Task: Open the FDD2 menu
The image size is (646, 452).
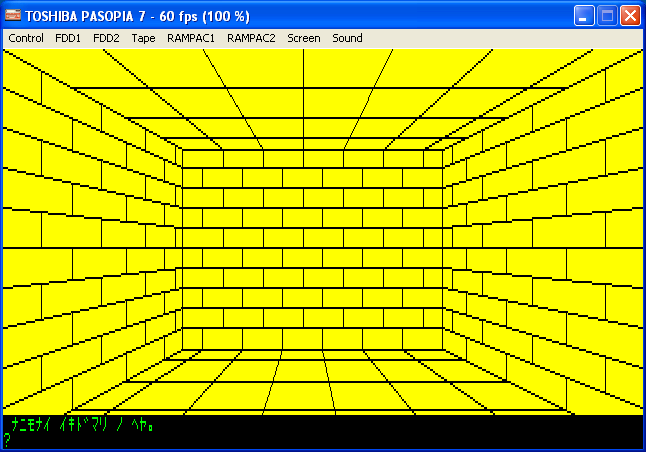Action: [x=106, y=38]
